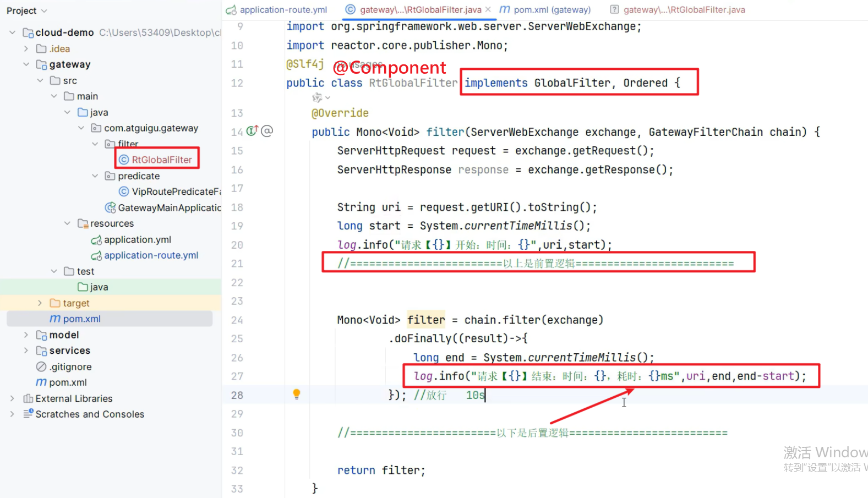The image size is (868, 498).
Task: Collapse the com.atguigu.gateway package
Action: (81, 128)
